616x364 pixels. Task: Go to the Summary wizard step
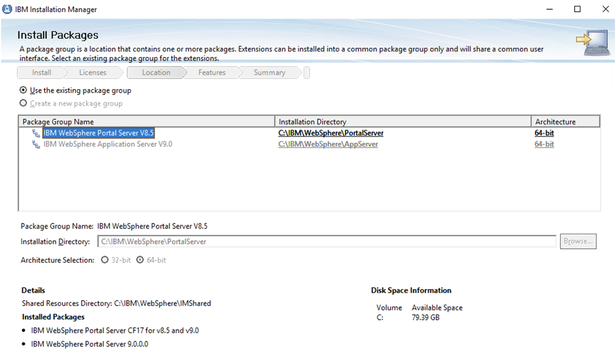[x=270, y=73]
